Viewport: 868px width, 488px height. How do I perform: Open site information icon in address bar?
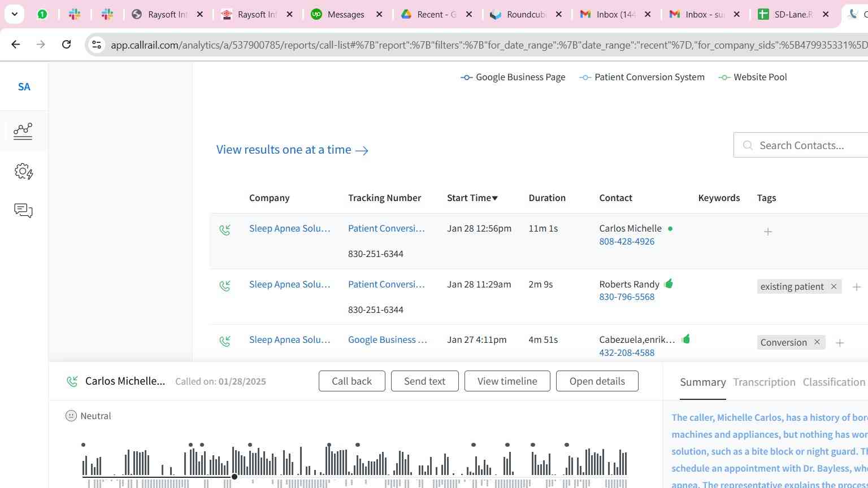tap(97, 45)
